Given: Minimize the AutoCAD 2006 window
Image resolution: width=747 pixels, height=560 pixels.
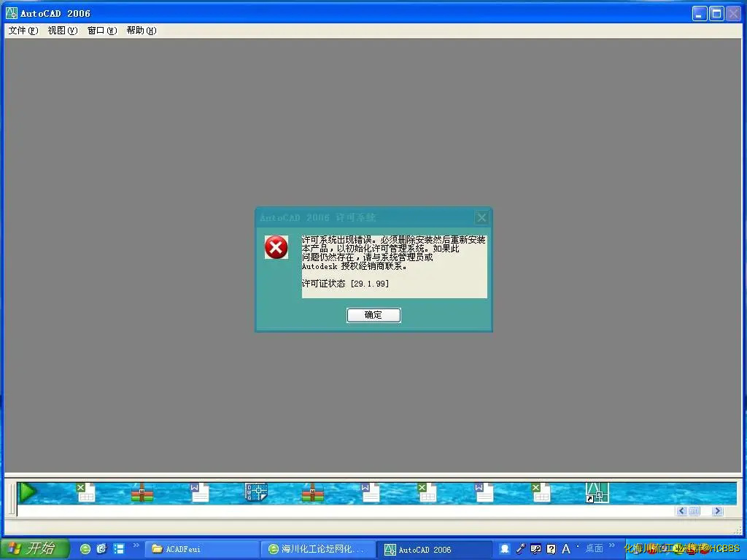Looking at the screenshot, I should [x=700, y=13].
